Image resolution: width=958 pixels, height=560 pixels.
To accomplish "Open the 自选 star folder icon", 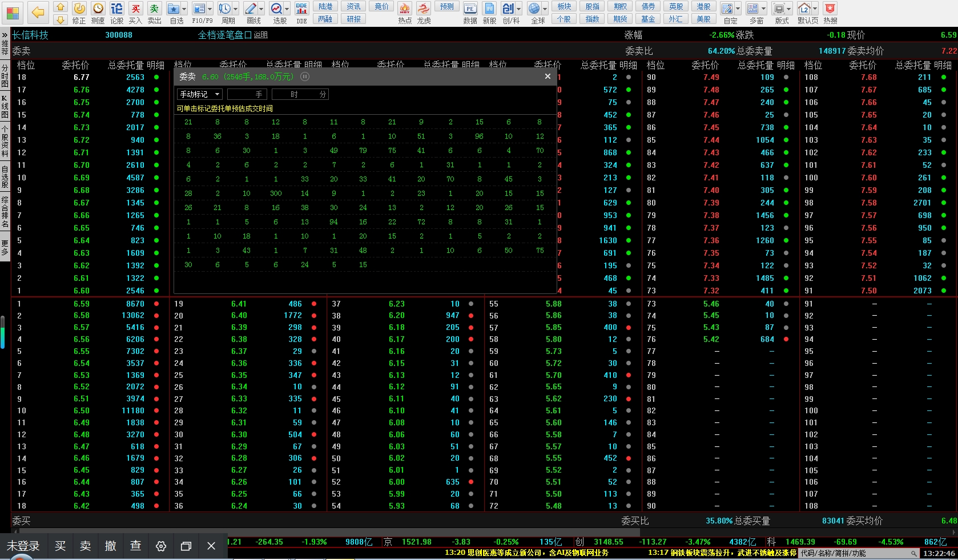I will click(173, 9).
